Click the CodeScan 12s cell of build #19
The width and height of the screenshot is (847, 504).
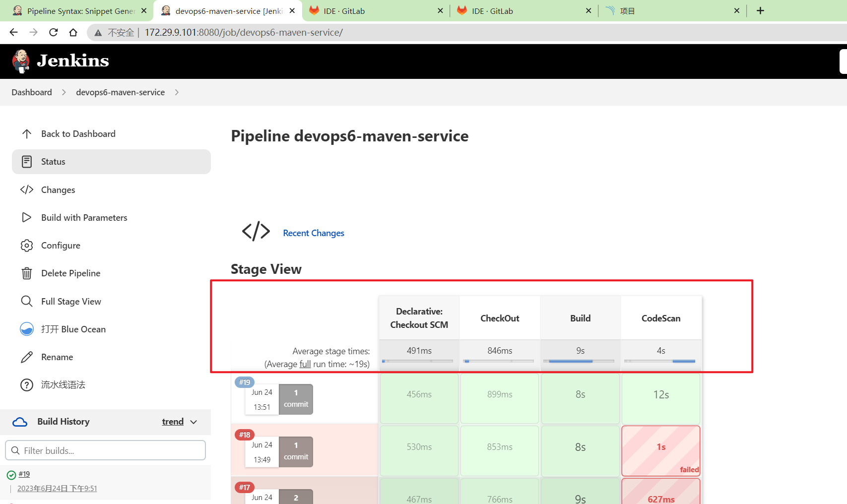click(661, 398)
